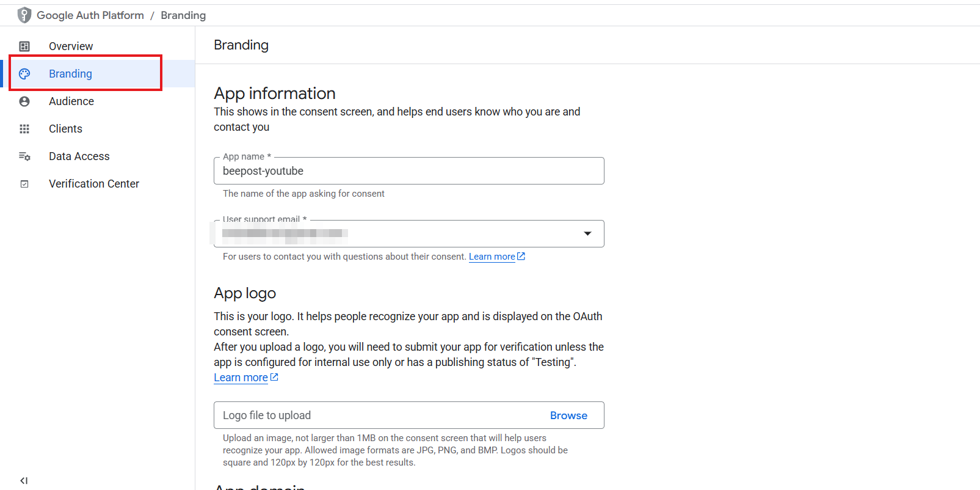Click the Audience person icon
The height and width of the screenshot is (490, 980).
point(24,101)
